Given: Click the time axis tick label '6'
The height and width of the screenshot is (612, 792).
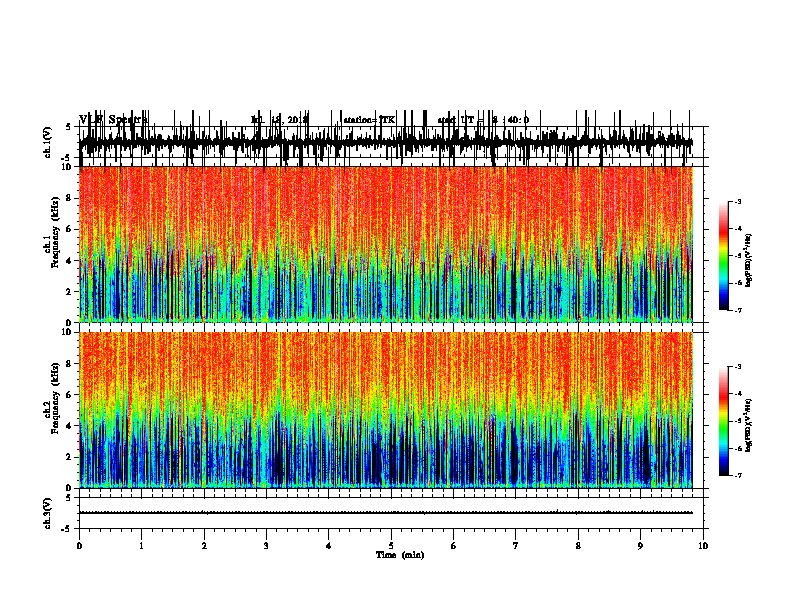Looking at the screenshot, I should coord(454,546).
